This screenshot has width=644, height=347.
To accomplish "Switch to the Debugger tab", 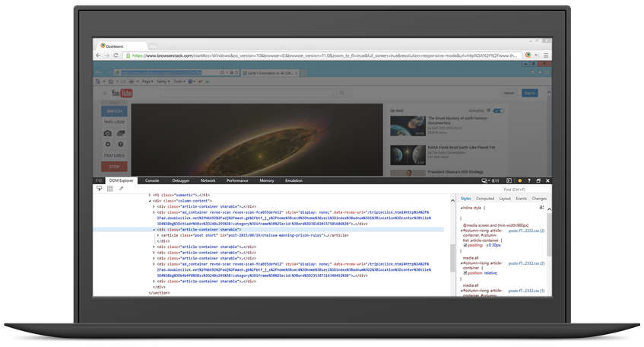I will 181,180.
